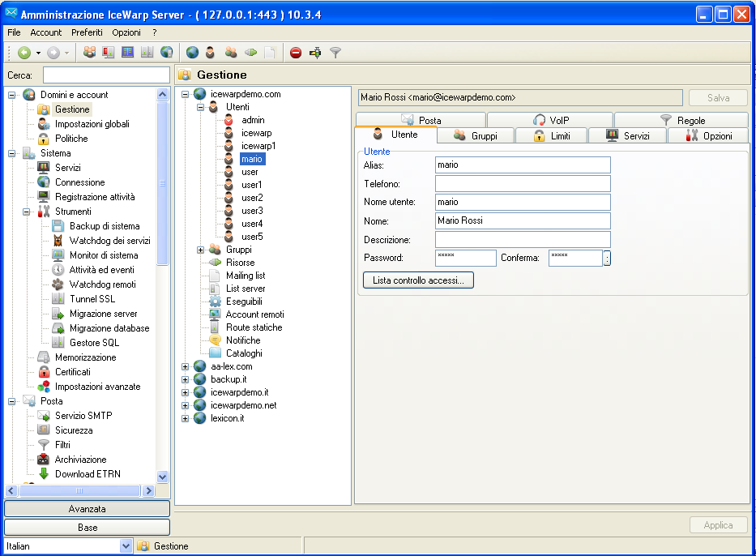Collapse the Strumenti tree node
Screen dimensions: 756x556
(x=26, y=212)
